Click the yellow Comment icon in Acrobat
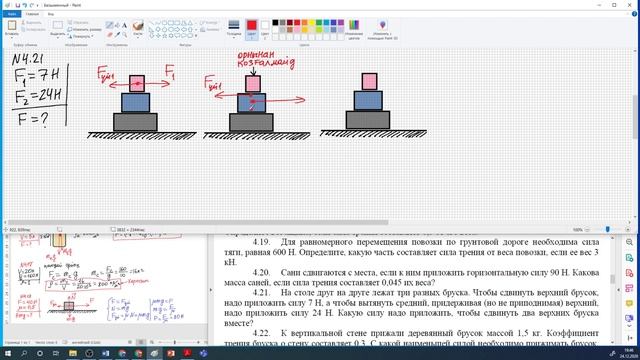The height and width of the screenshot is (360, 640). (x=629, y=304)
